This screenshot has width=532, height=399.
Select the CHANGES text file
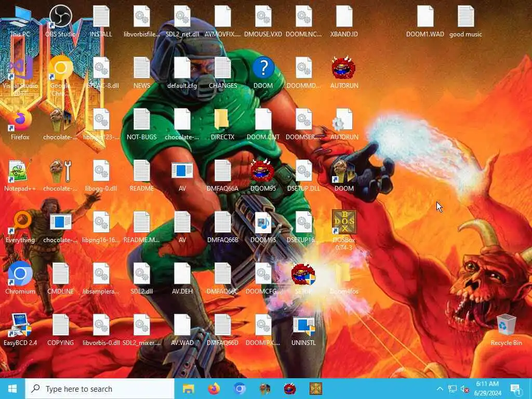point(222,73)
